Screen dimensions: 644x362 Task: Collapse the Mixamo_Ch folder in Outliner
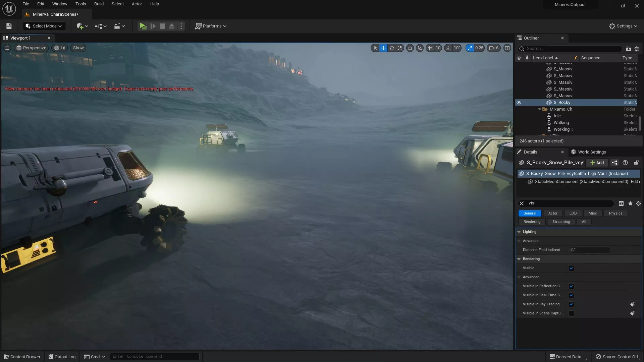[540, 109]
